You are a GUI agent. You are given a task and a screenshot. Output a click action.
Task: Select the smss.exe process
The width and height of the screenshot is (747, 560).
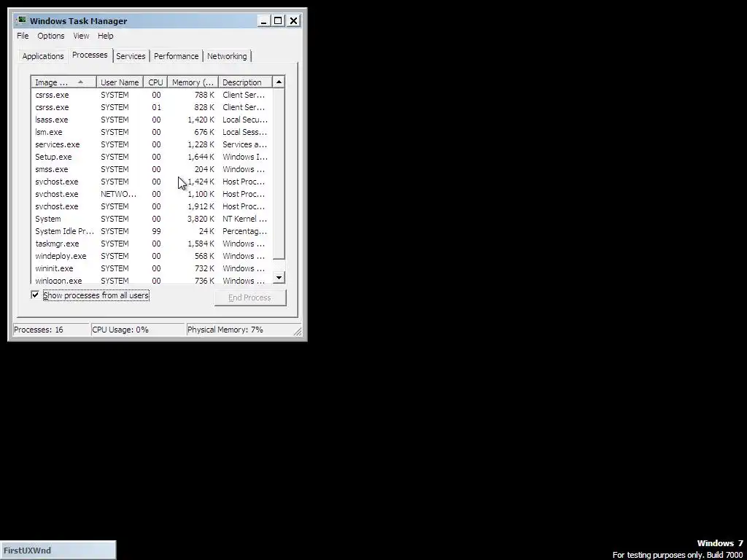click(152, 169)
